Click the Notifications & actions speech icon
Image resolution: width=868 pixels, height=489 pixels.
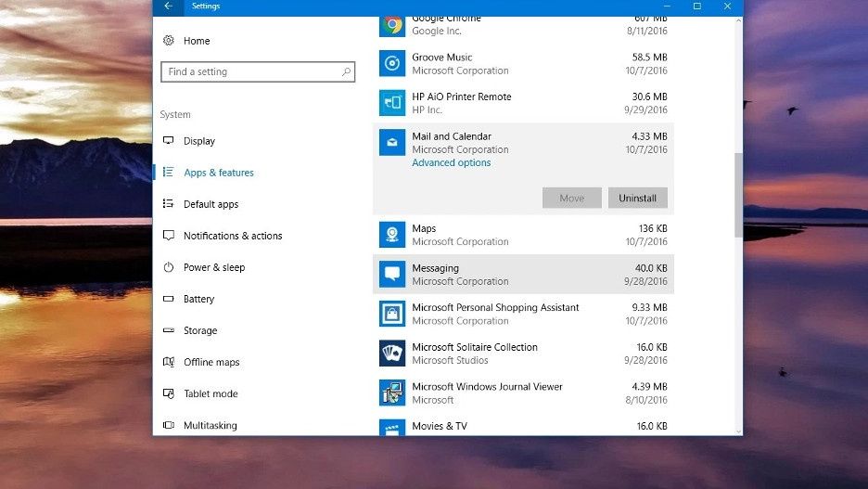point(169,236)
